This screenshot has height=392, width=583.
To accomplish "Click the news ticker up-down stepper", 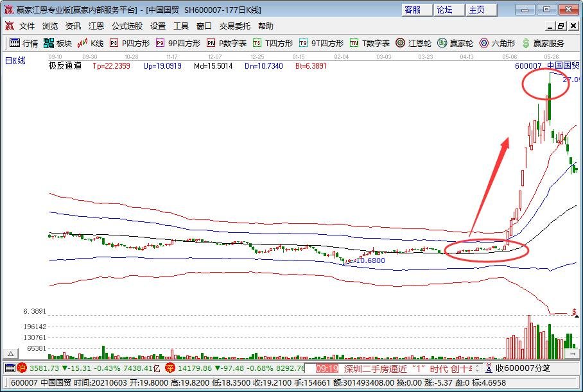I will (478, 368).
